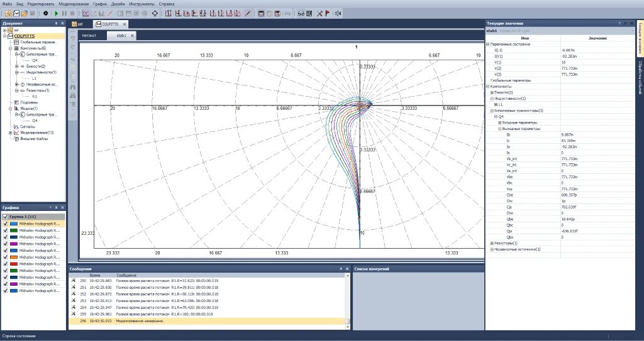Toggle the Группа 1 (11) checkbox

click(x=5, y=217)
